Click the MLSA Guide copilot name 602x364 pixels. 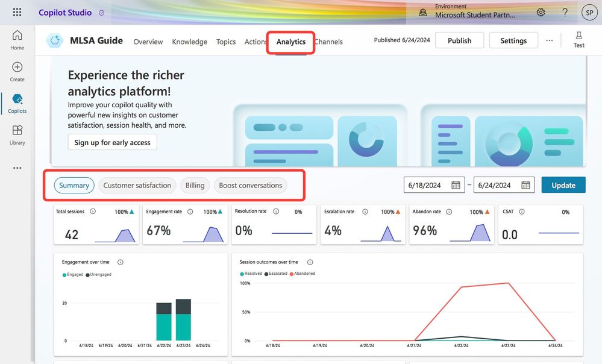pyautogui.click(x=96, y=40)
